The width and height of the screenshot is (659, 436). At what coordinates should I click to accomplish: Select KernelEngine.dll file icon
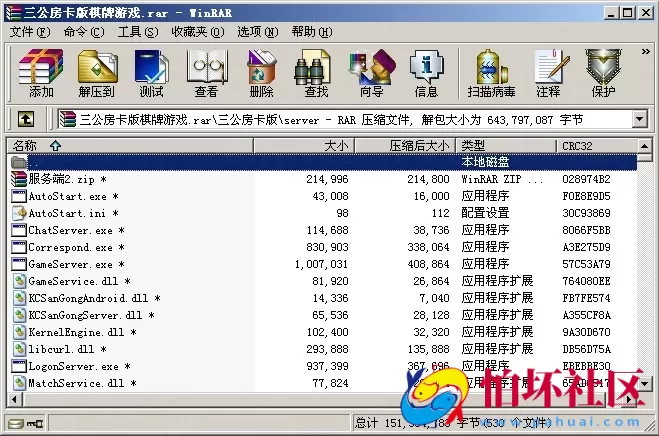[x=19, y=332]
